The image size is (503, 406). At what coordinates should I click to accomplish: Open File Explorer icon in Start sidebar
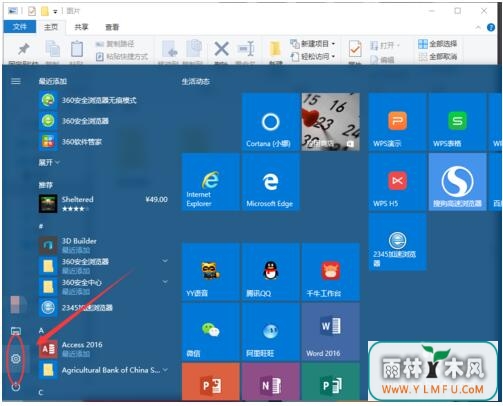point(16,331)
